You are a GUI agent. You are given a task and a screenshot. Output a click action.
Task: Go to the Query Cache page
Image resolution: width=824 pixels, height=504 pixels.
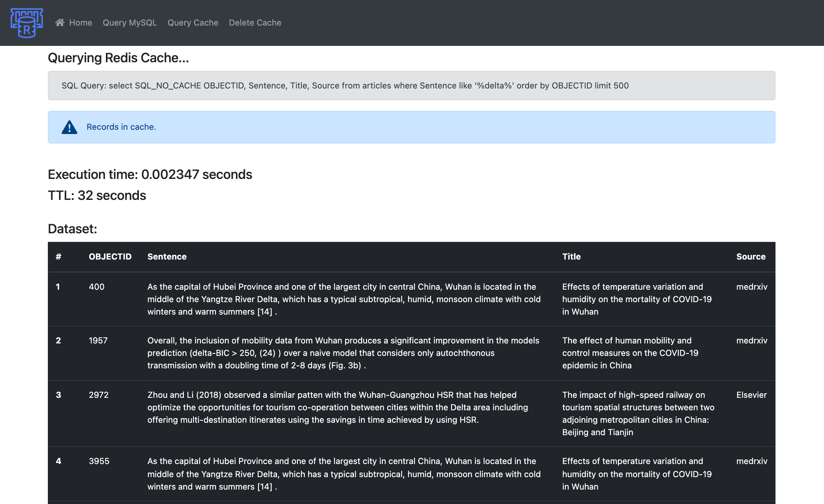[193, 23]
